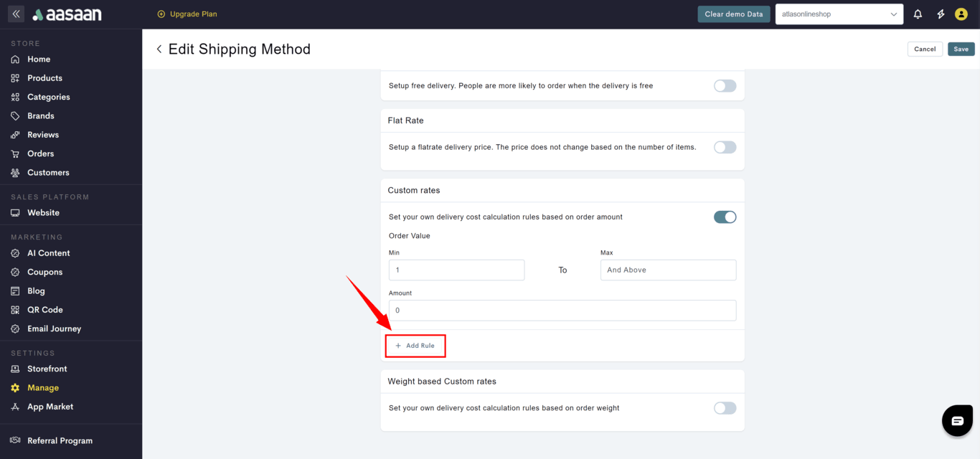Click the Amount input field

point(562,311)
